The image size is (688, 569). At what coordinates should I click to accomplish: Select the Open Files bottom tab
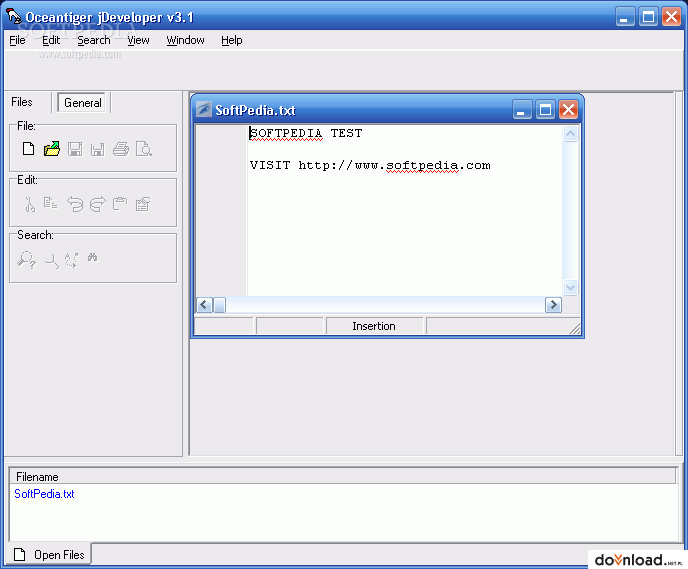pyautogui.click(x=49, y=555)
